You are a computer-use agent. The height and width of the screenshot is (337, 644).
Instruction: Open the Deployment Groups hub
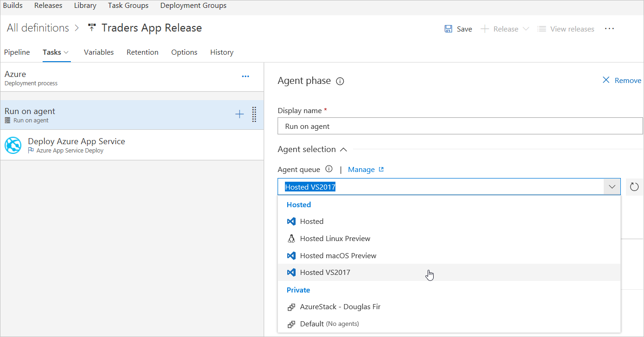pos(193,6)
